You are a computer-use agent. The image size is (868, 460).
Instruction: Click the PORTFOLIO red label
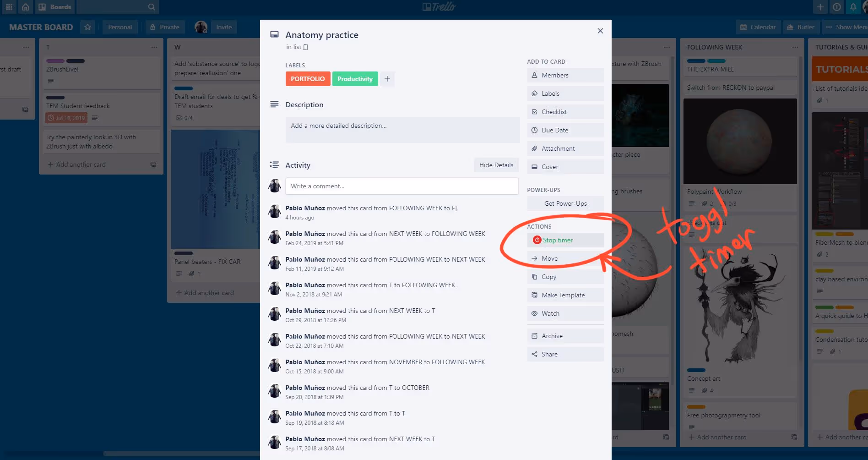[308, 79]
